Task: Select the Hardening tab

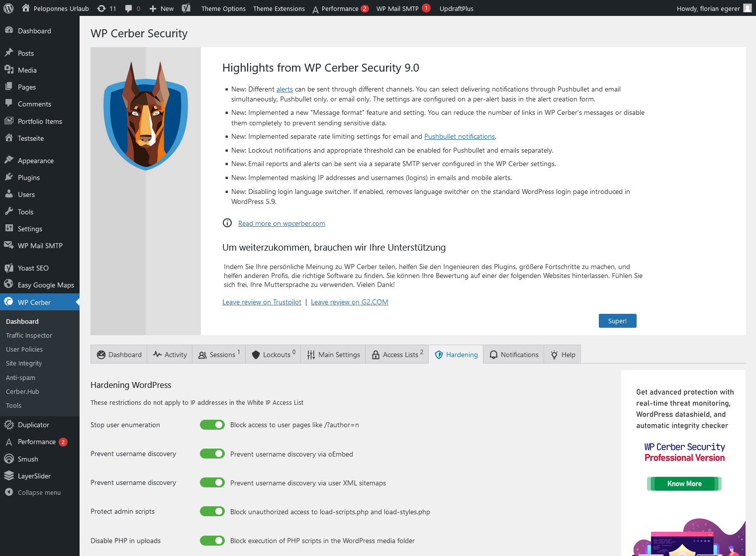Action: pos(456,355)
